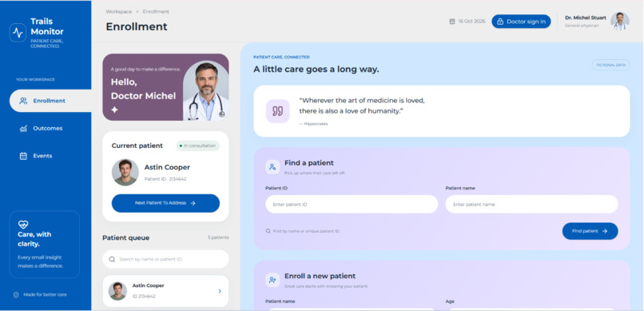Click Astin Cooper's avatar in the patient queue
This screenshot has width=644, height=311.
(x=117, y=291)
